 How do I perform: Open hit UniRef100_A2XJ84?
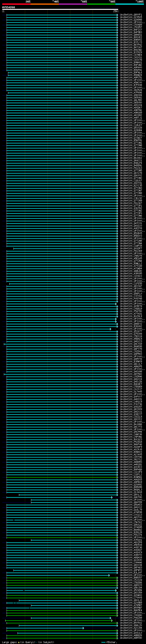131,628
